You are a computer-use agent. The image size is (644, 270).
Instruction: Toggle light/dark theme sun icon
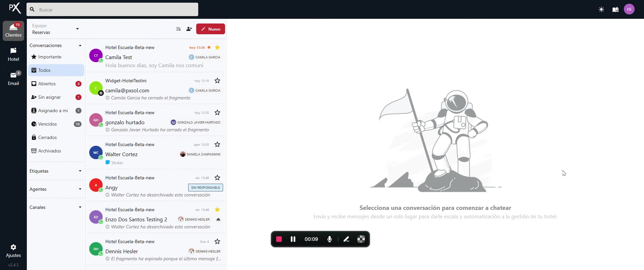point(601,9)
